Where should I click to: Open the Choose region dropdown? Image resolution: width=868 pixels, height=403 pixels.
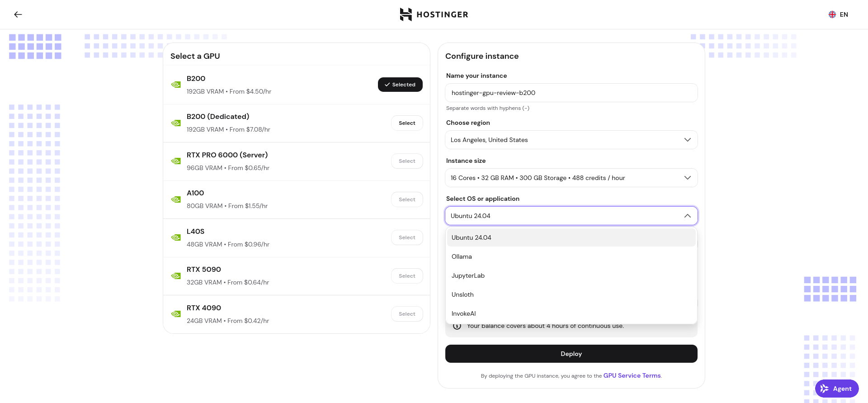571,140
